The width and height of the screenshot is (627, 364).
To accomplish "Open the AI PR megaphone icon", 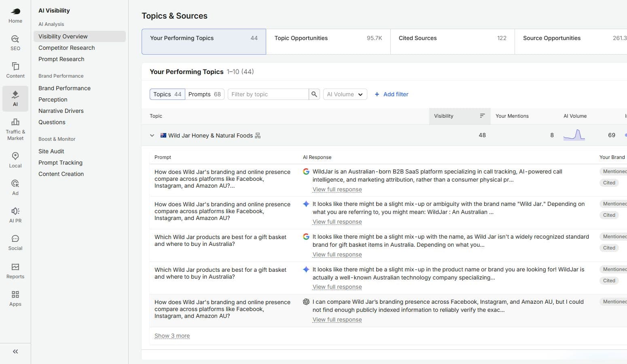I will click(x=15, y=211).
